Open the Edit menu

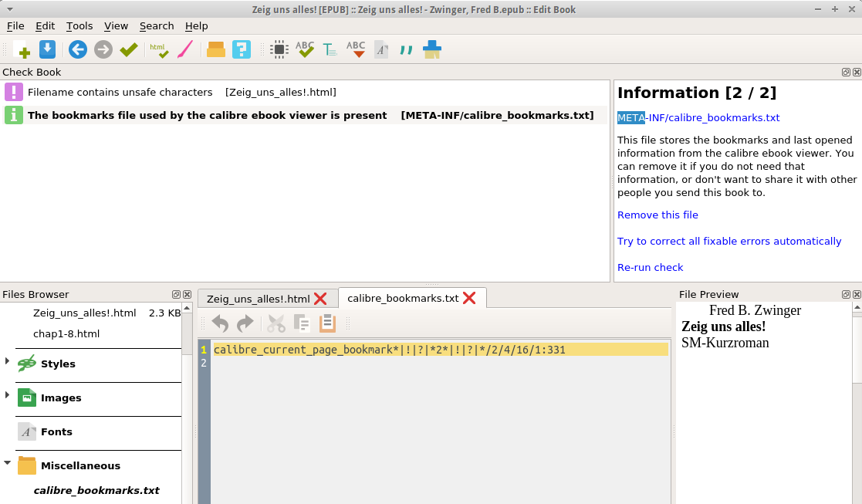point(45,25)
